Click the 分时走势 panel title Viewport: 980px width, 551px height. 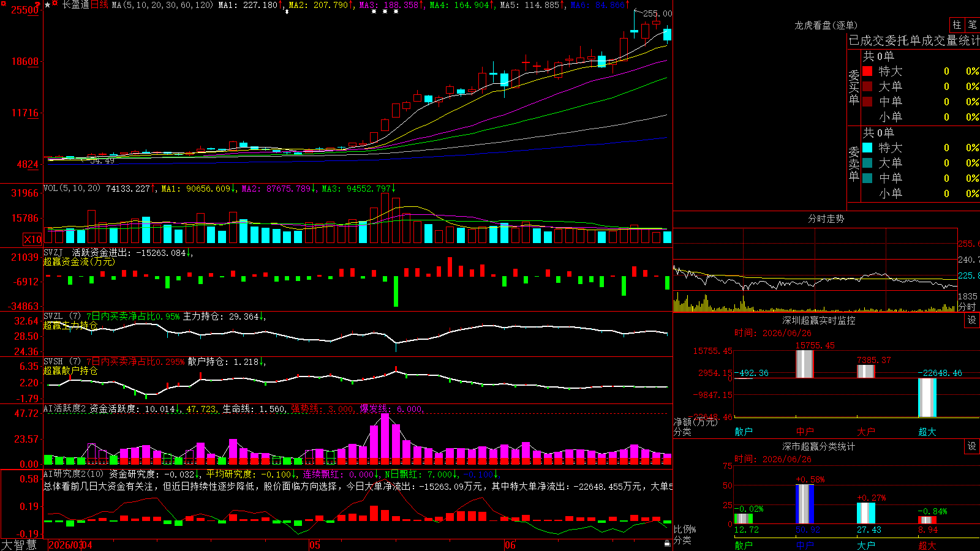(x=826, y=219)
